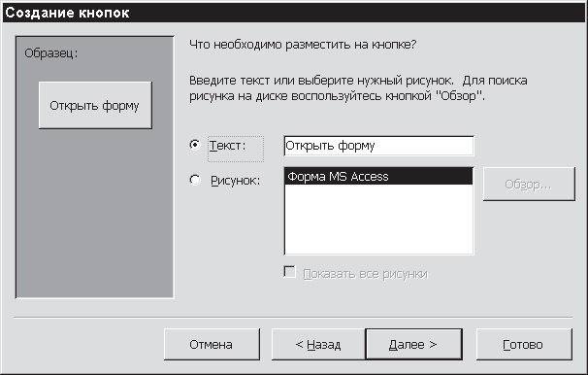Finish the wizard with the Готово button

pyautogui.click(x=524, y=344)
